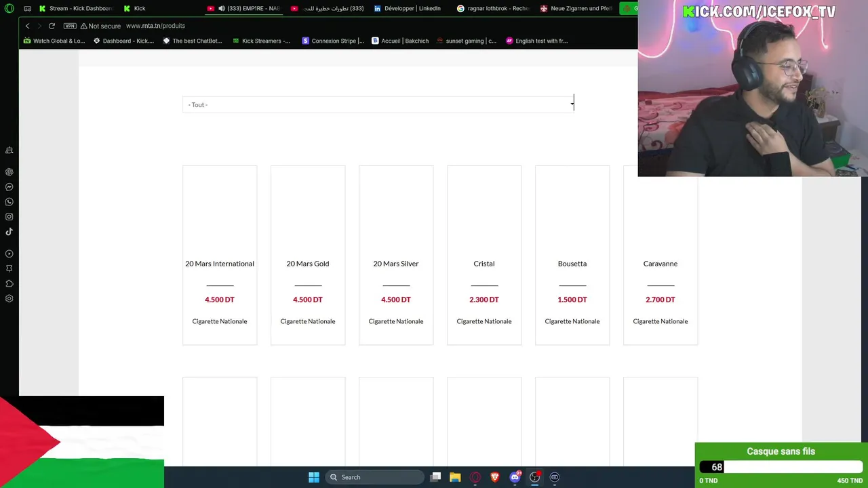The height and width of the screenshot is (488, 868).
Task: Go back with the browser back arrow
Action: (27, 26)
